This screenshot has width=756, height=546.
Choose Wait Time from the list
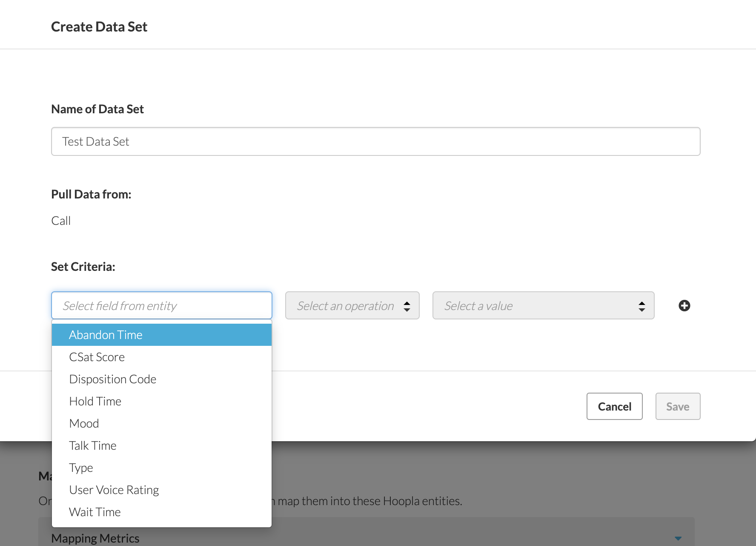[x=162, y=512]
